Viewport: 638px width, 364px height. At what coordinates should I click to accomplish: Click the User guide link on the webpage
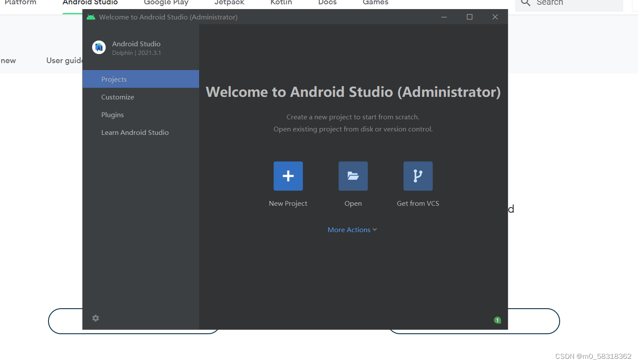(x=64, y=61)
